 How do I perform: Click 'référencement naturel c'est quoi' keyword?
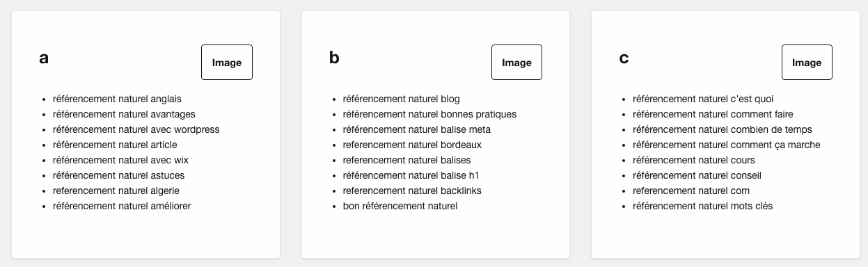point(703,99)
